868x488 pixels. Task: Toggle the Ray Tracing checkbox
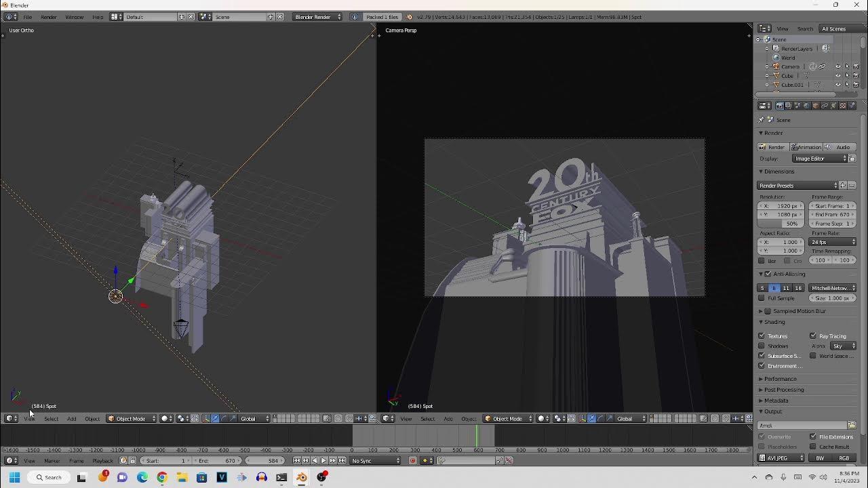coord(813,336)
